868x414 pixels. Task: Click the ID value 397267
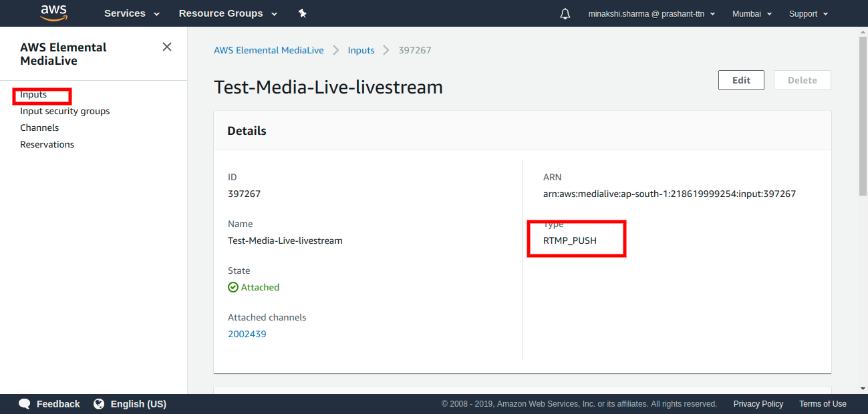[x=244, y=194]
